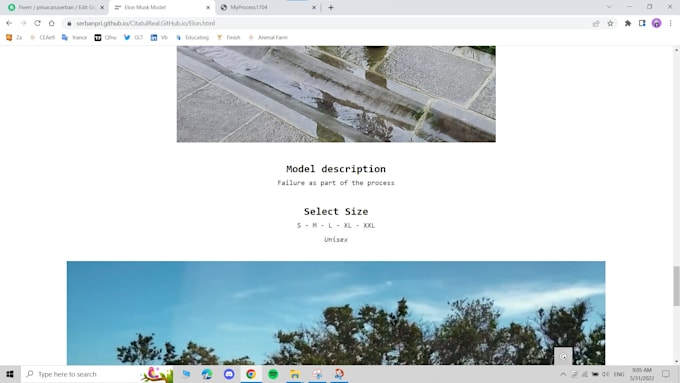This screenshot has width=680, height=383.
Task: Open the red-and-white taskbar app beside File Explorer
Action: click(317, 374)
